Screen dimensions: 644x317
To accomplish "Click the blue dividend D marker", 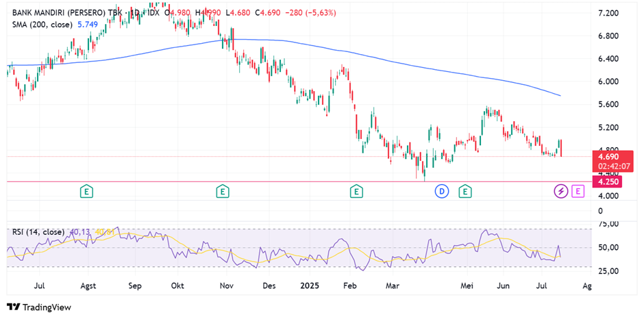I will coord(442,191).
